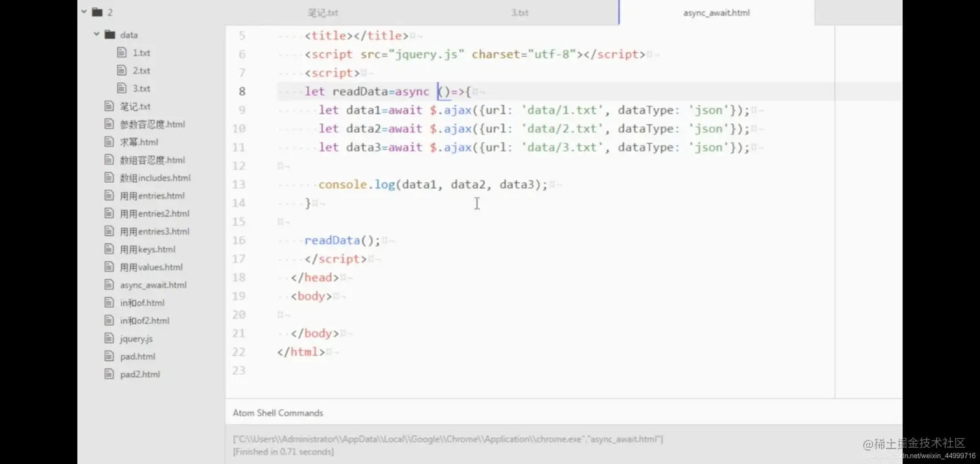The width and height of the screenshot is (980, 464).
Task: Switch to the 笔记.txt tab
Action: point(323,12)
